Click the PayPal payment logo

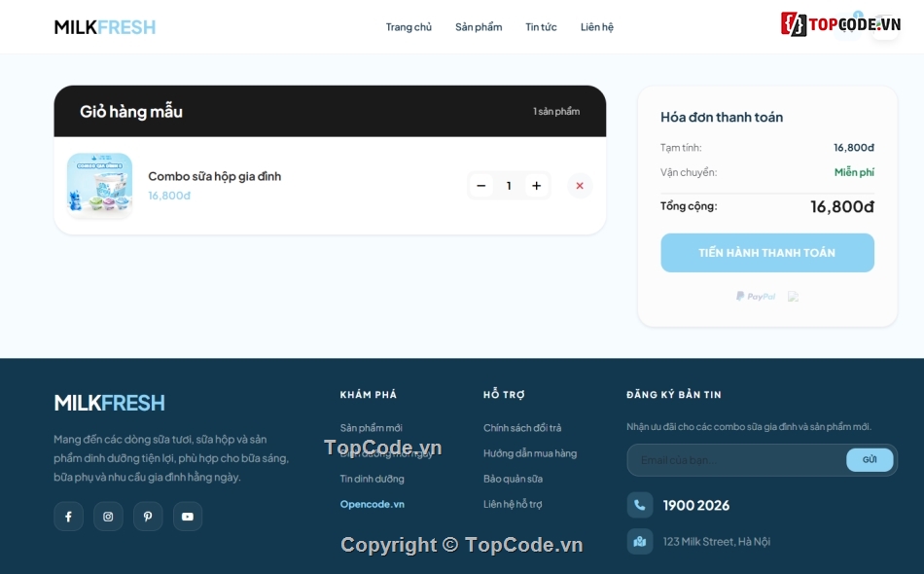[756, 296]
